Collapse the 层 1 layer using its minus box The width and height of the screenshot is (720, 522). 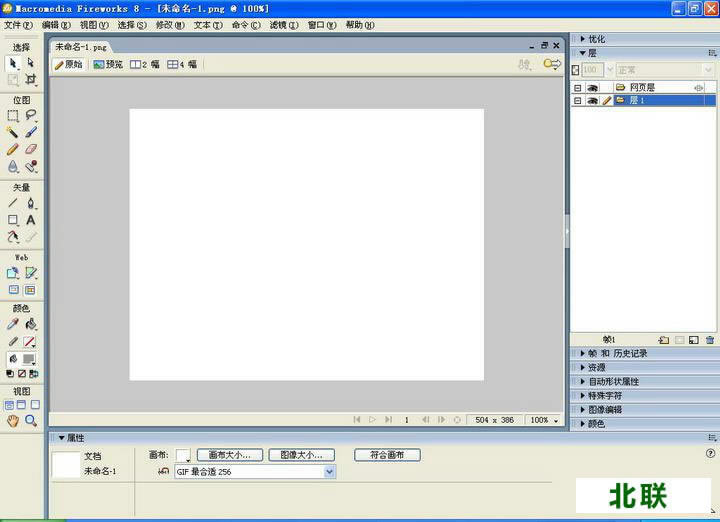click(x=577, y=101)
